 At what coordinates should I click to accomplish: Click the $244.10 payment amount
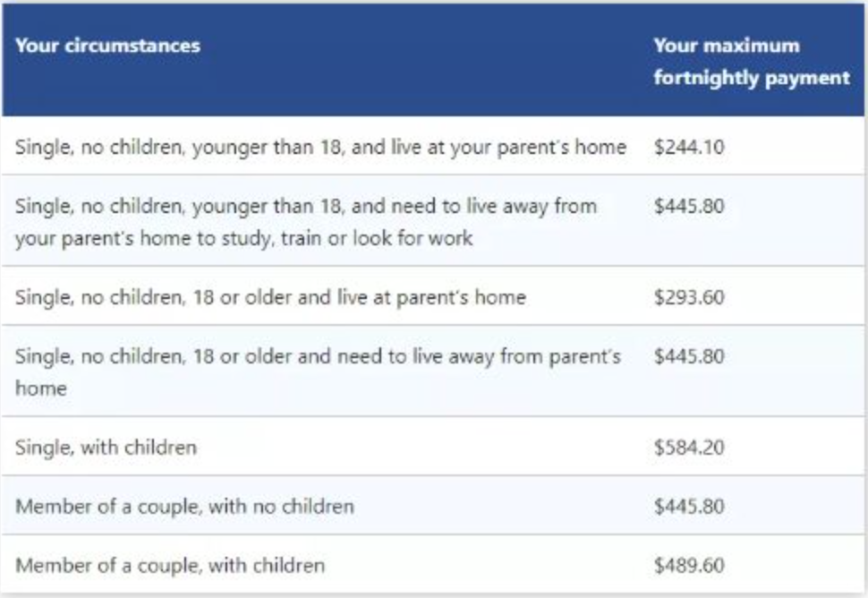click(x=688, y=147)
